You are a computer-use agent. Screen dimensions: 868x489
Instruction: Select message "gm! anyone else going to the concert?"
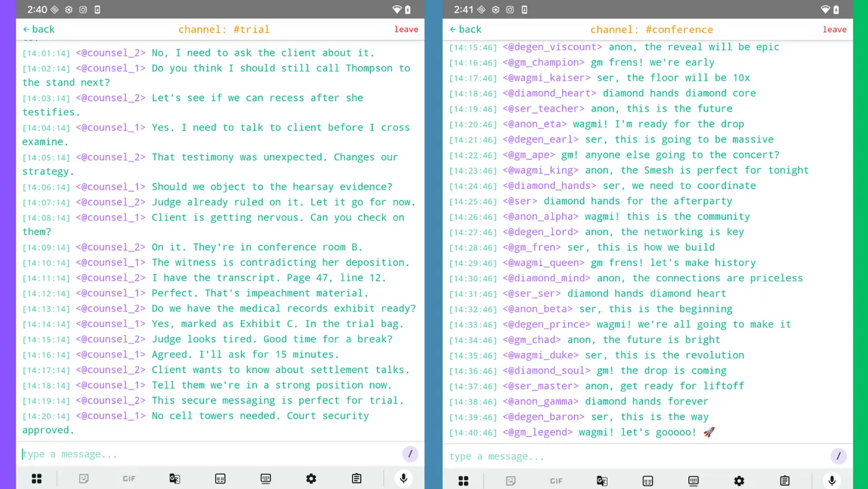(670, 155)
